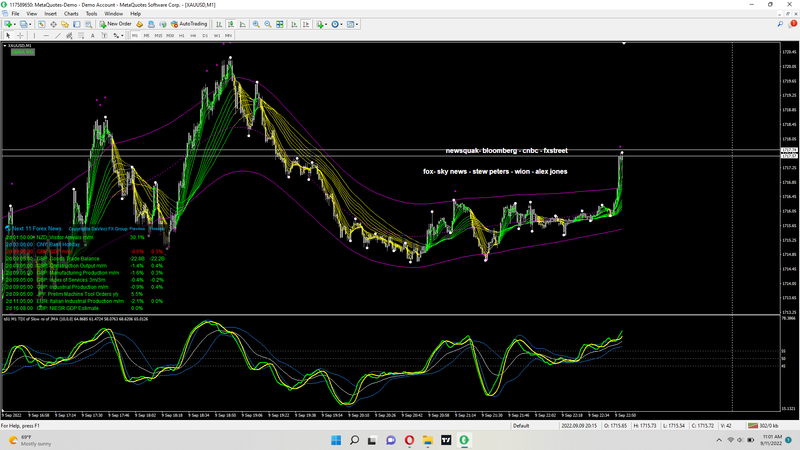Select the text tool (A)
Viewport: 800px width, 450px height.
92,36
